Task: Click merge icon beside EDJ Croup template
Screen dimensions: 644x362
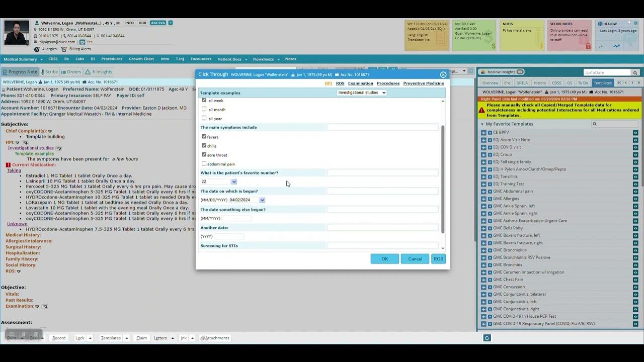Action: 484,154
